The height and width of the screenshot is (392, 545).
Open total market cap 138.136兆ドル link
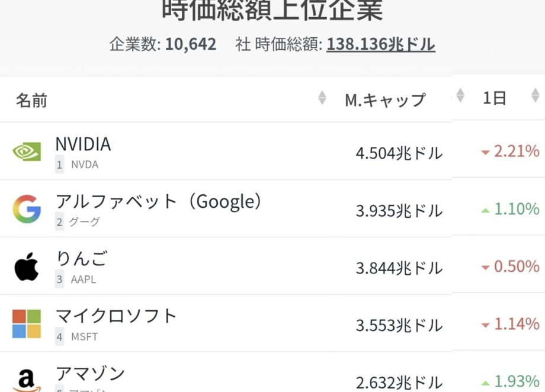click(x=380, y=44)
